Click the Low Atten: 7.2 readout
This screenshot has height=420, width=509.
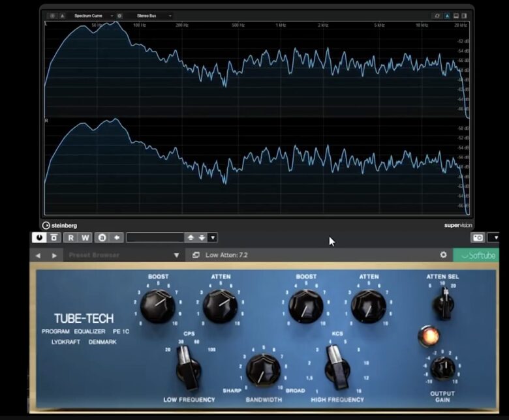pos(226,255)
